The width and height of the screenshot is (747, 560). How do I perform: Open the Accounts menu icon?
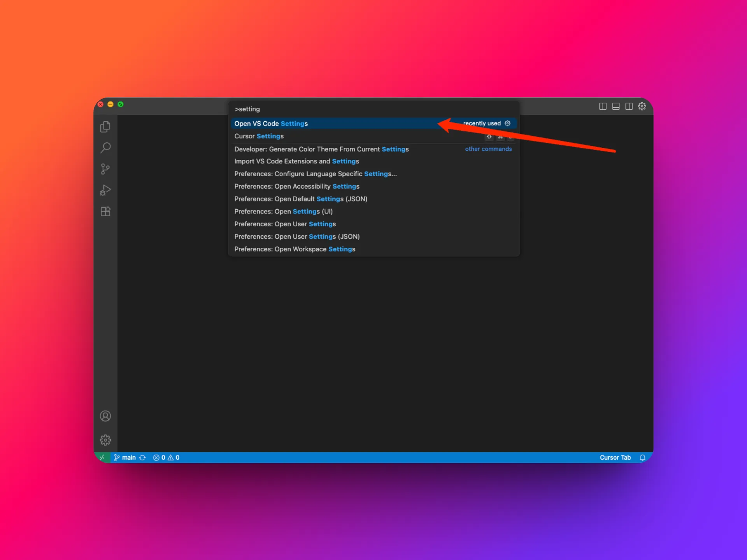[105, 416]
